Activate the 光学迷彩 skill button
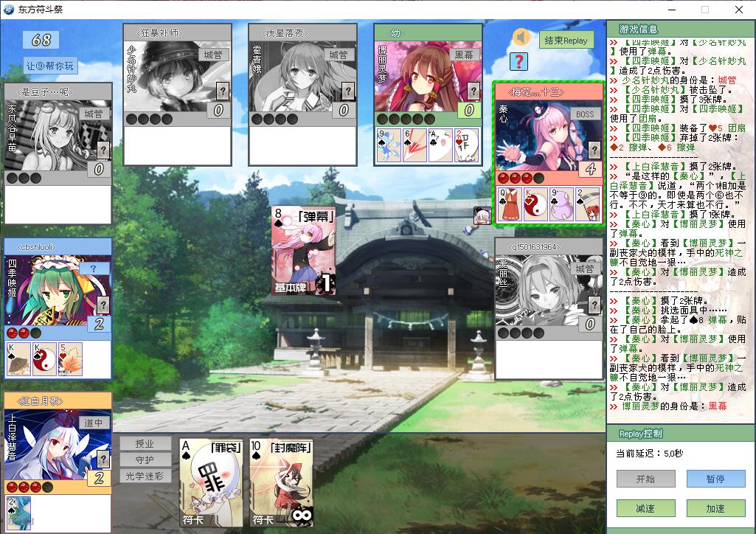 click(x=145, y=476)
